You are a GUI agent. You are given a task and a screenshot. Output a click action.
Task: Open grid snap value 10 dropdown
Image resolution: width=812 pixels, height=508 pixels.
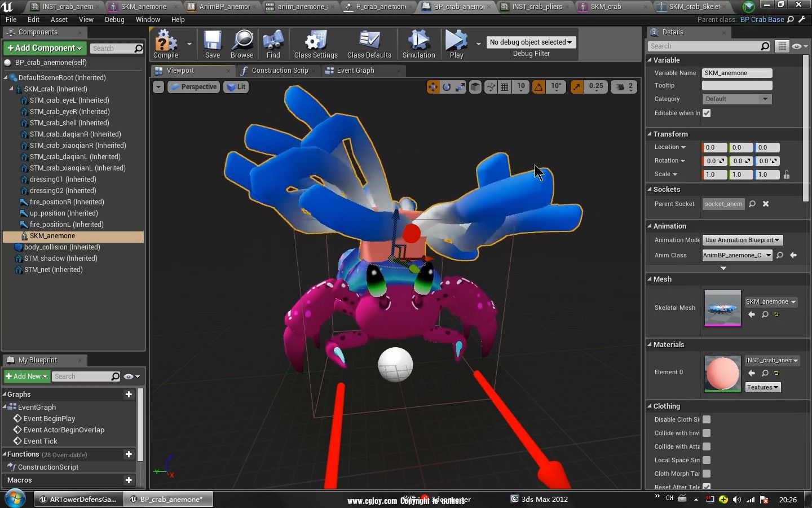click(521, 87)
